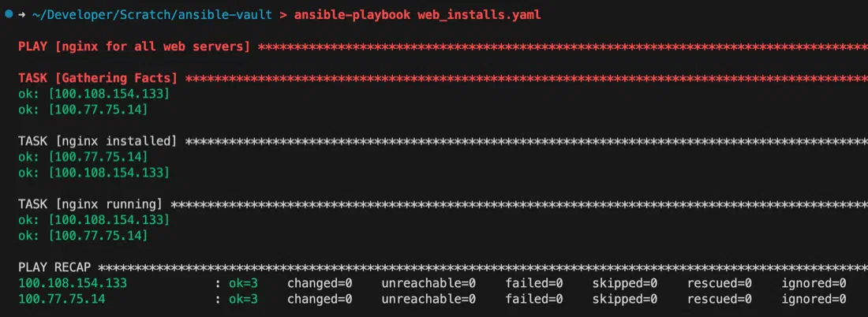Click the TASK nginx running header
Image resolution: width=868 pixels, height=317 pixels.
pyautogui.click(x=91, y=204)
